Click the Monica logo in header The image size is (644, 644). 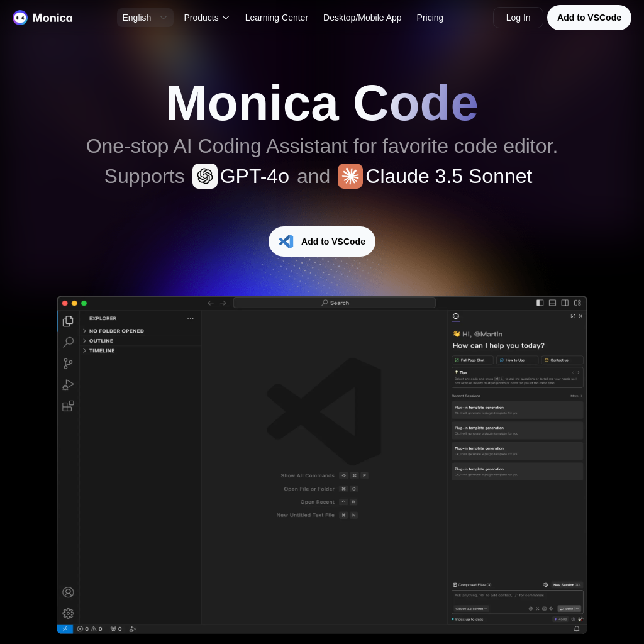coord(42,18)
